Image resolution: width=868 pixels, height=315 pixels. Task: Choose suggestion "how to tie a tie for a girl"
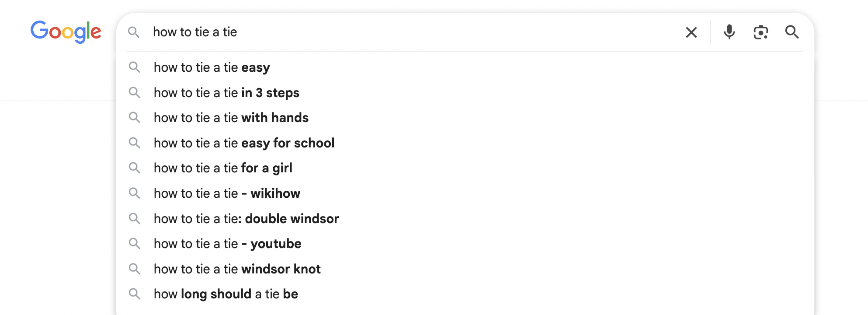click(223, 168)
